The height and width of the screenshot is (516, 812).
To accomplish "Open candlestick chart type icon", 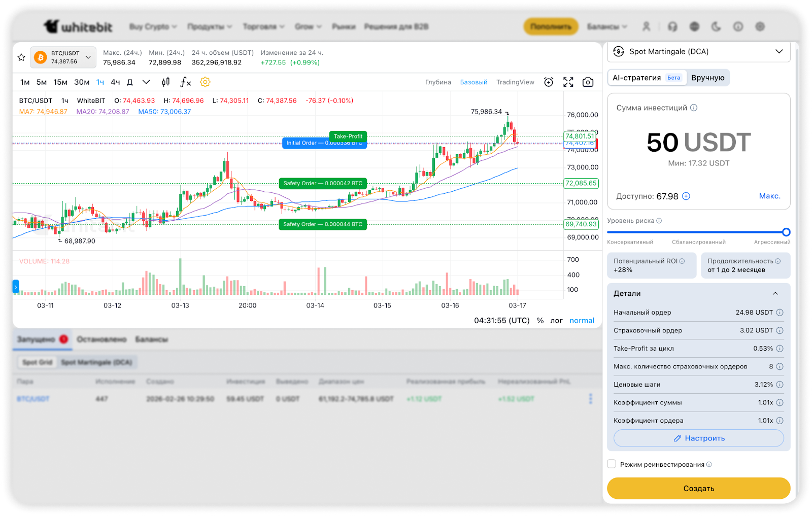I will point(165,82).
